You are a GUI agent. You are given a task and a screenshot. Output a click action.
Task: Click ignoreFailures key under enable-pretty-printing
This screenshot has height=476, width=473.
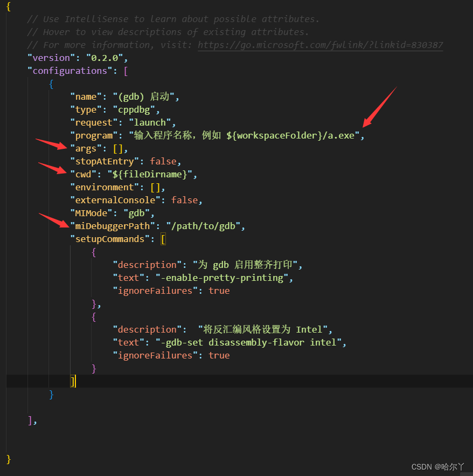click(155, 291)
